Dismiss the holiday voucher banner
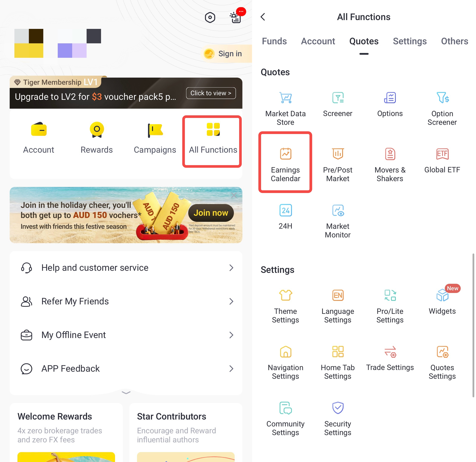This screenshot has width=476, height=462. click(234, 195)
